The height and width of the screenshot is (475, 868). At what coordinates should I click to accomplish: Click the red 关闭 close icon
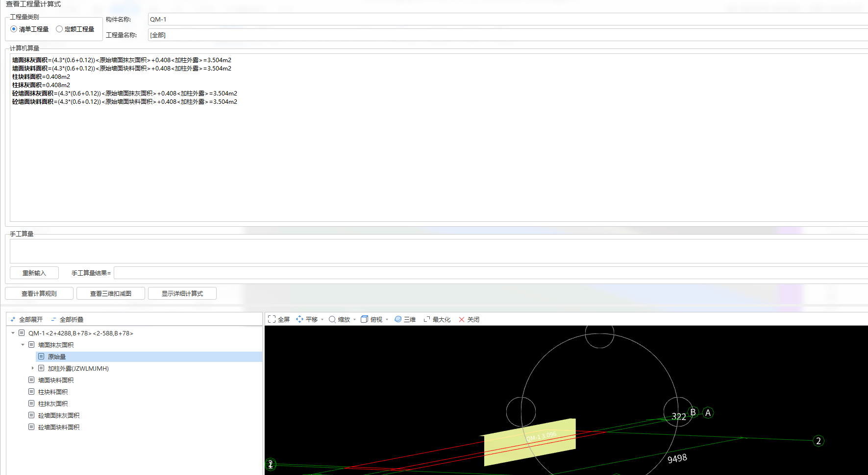pos(461,319)
